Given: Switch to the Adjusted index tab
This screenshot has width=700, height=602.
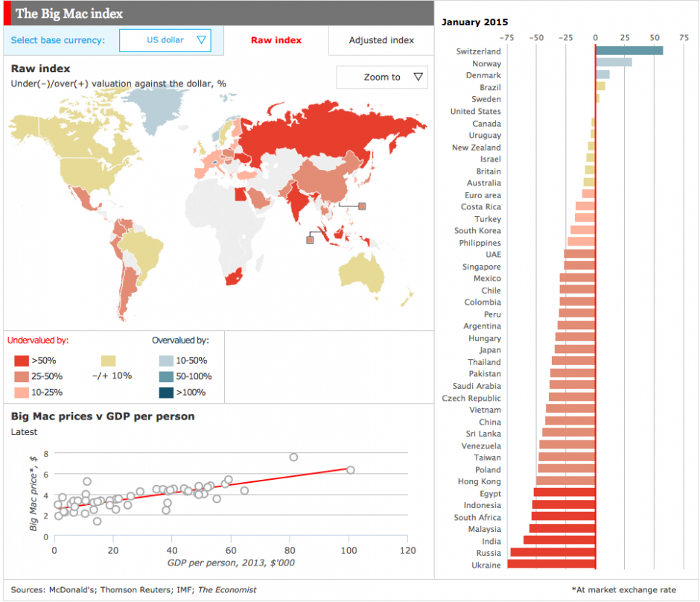Looking at the screenshot, I should click(381, 40).
